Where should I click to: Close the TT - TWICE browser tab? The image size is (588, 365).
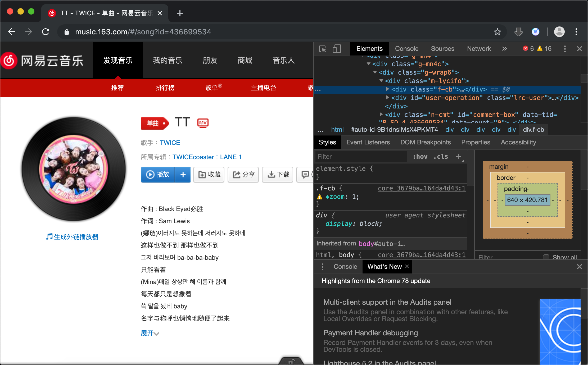(x=160, y=13)
